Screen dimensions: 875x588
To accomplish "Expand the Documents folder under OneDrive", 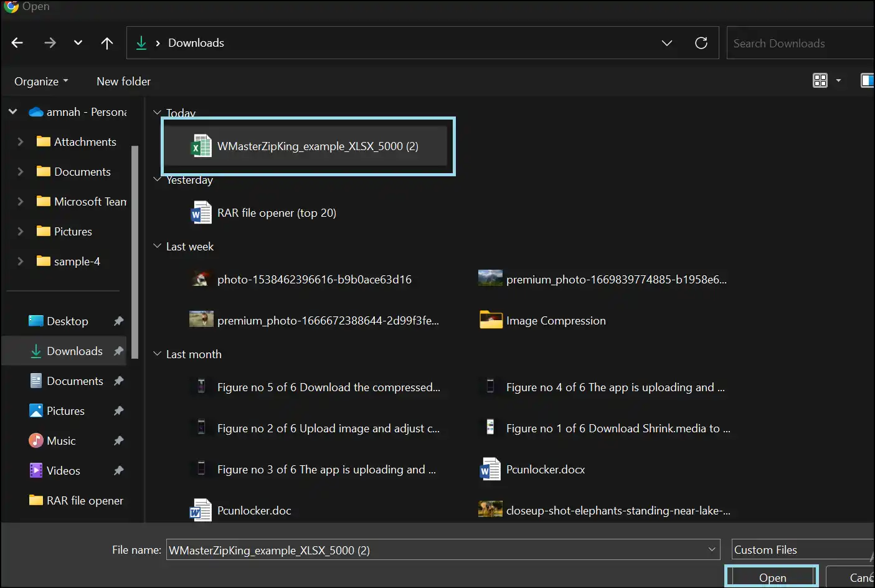I will click(x=20, y=172).
